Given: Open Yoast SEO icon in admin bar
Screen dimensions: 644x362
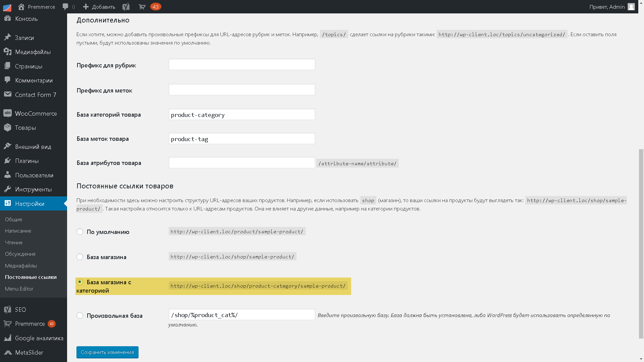Looking at the screenshot, I should (x=126, y=7).
